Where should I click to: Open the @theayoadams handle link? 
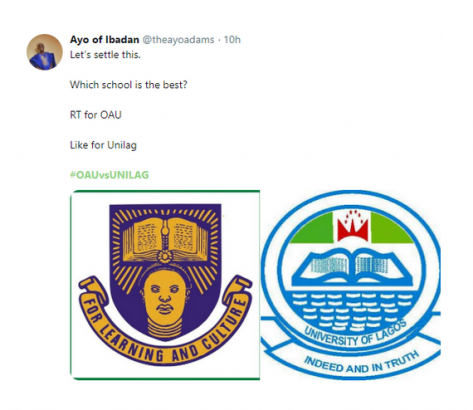coord(178,40)
